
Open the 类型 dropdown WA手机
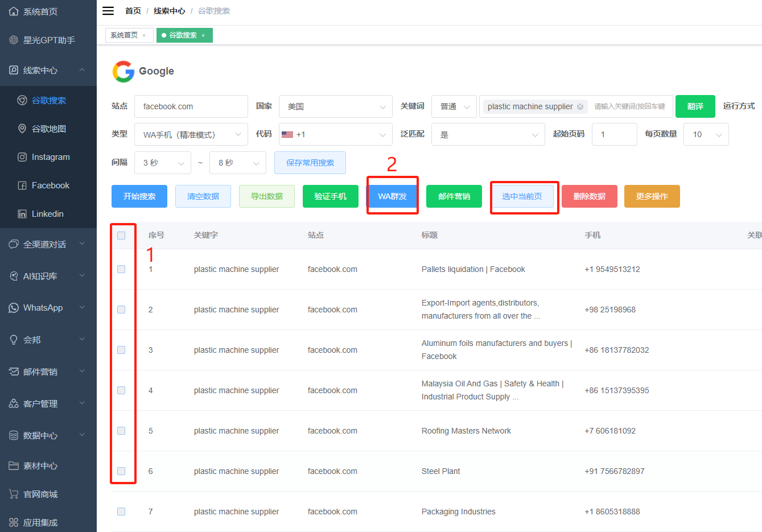pyautogui.click(x=191, y=134)
